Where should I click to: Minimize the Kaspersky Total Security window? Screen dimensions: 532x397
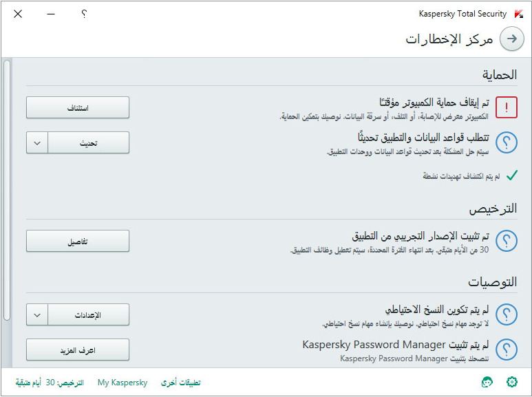[x=51, y=14]
